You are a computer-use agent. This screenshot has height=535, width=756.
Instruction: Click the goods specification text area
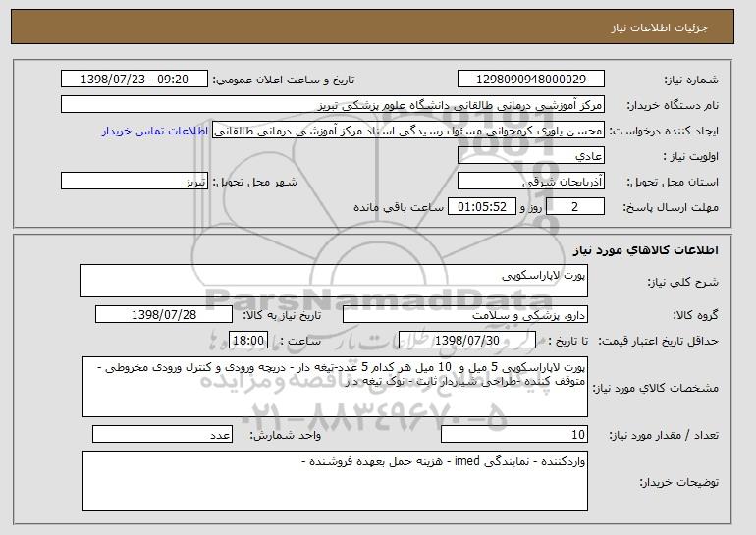[335, 387]
